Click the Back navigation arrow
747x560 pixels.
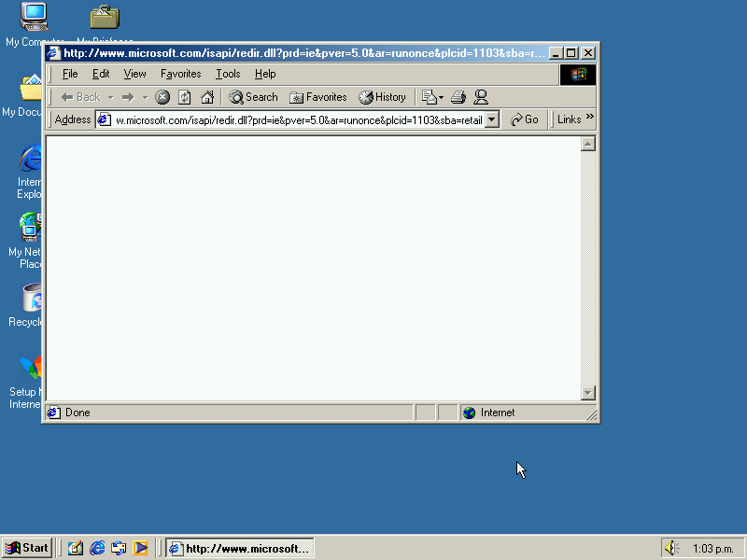pos(80,97)
